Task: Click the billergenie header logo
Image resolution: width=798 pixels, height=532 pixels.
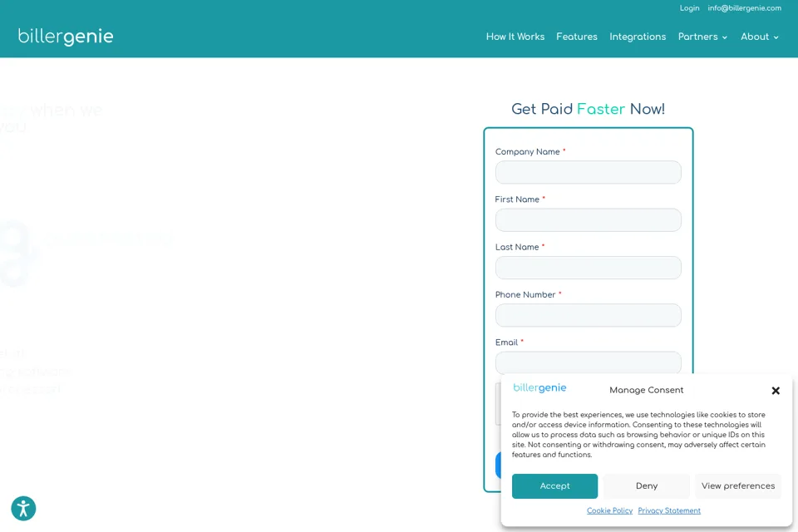Action: [66, 37]
